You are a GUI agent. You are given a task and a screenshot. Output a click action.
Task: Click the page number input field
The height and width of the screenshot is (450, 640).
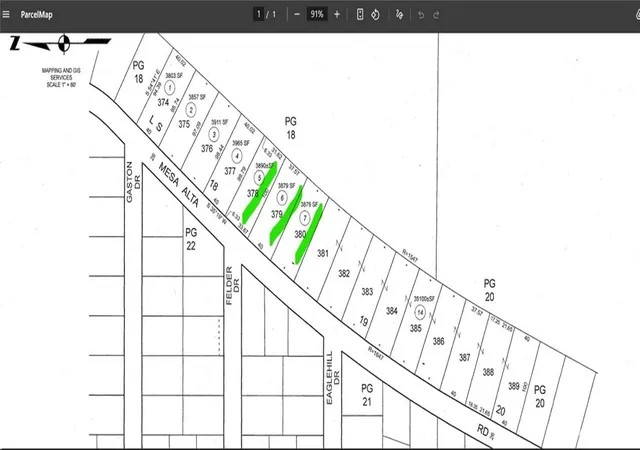258,15
